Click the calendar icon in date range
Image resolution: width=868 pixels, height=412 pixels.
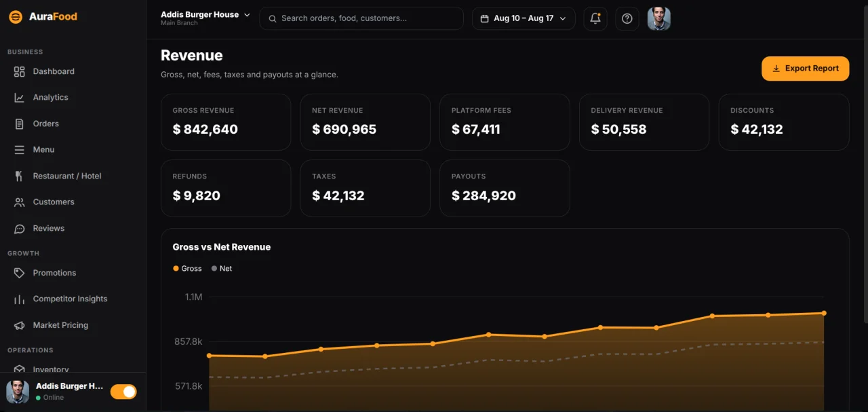tap(484, 18)
